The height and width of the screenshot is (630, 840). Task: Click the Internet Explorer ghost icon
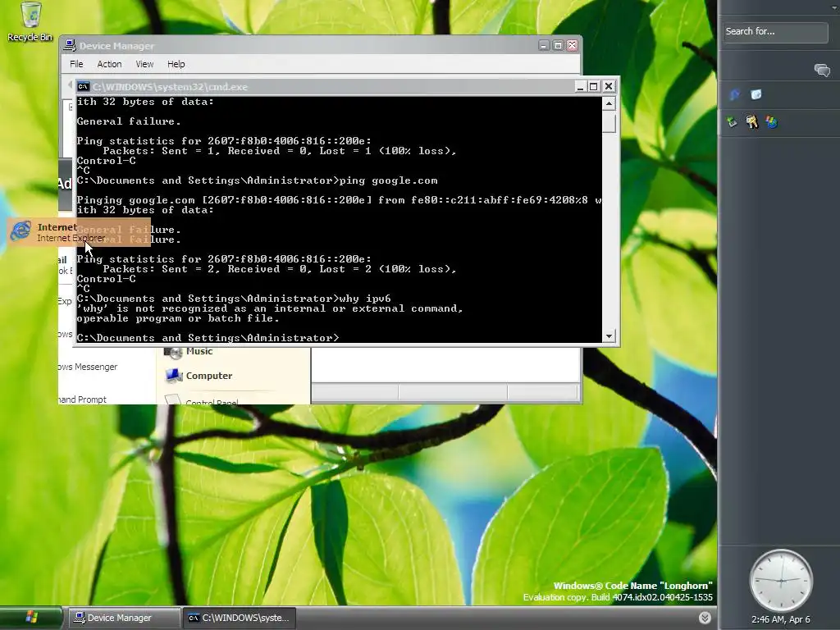click(21, 231)
